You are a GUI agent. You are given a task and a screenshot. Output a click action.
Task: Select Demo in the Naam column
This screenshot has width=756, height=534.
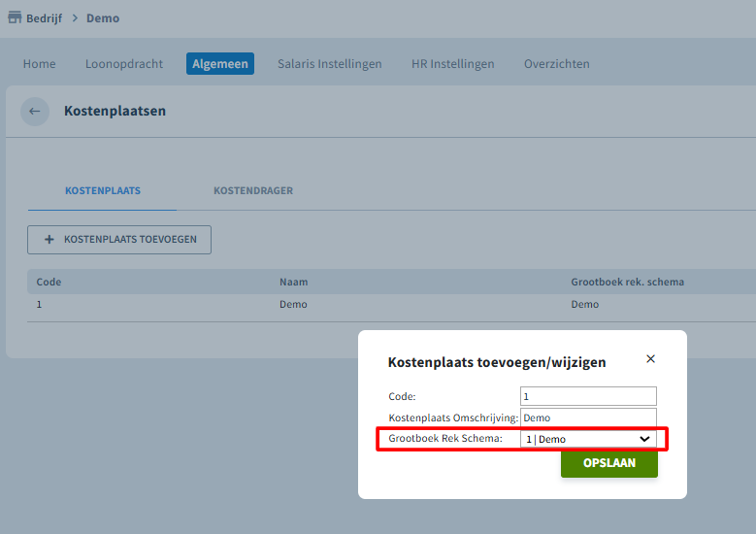pyautogui.click(x=293, y=305)
